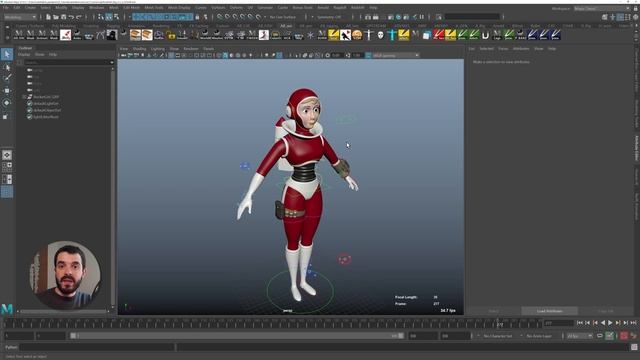The height and width of the screenshot is (360, 640).
Task: Open the frames per second dropdown
Action: tap(579, 336)
